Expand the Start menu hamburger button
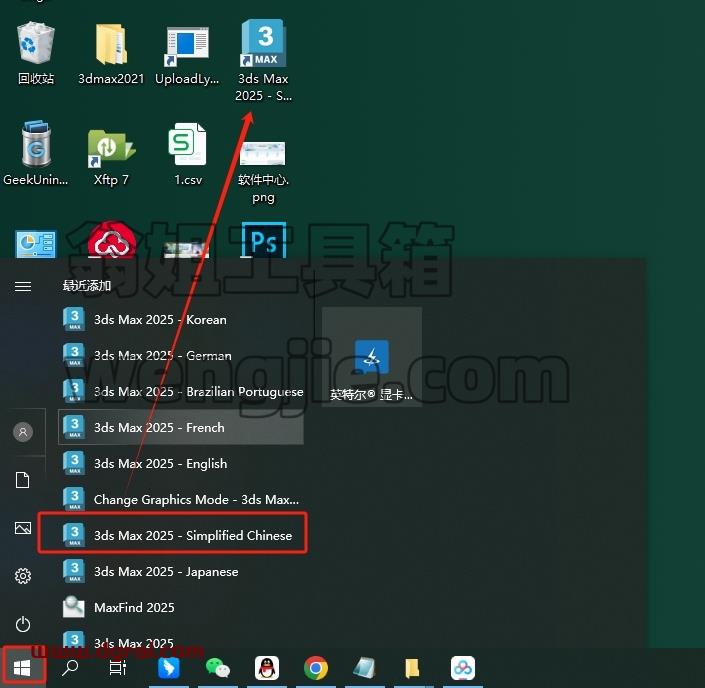This screenshot has height=688, width=705. (23, 286)
